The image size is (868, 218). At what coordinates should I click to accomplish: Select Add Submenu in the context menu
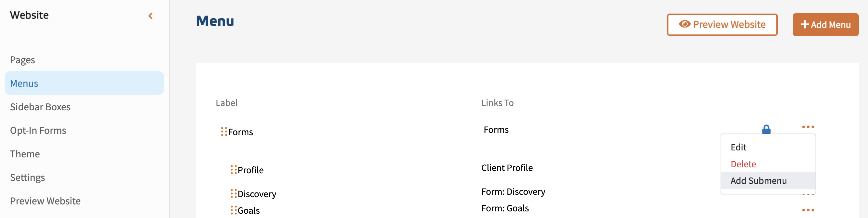(758, 181)
